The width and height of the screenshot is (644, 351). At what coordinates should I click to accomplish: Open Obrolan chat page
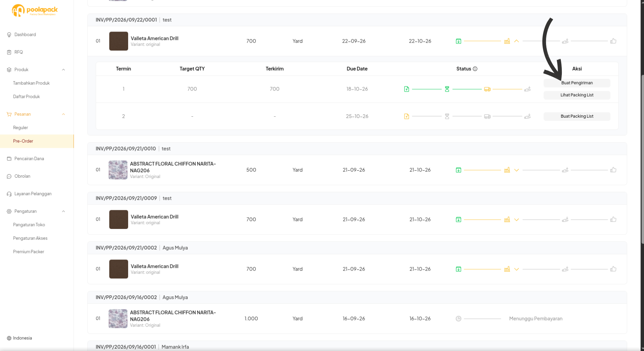pyautogui.click(x=22, y=176)
